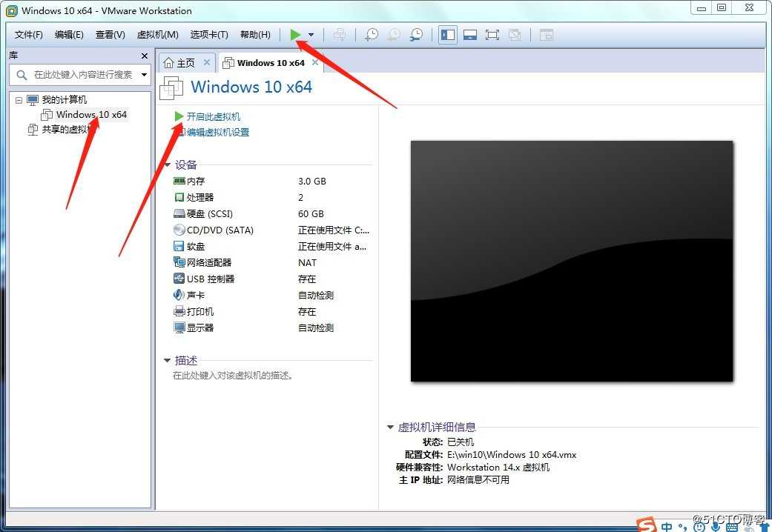Click the VMware Workstation title bar icon
This screenshot has height=532, width=772.
(11, 10)
